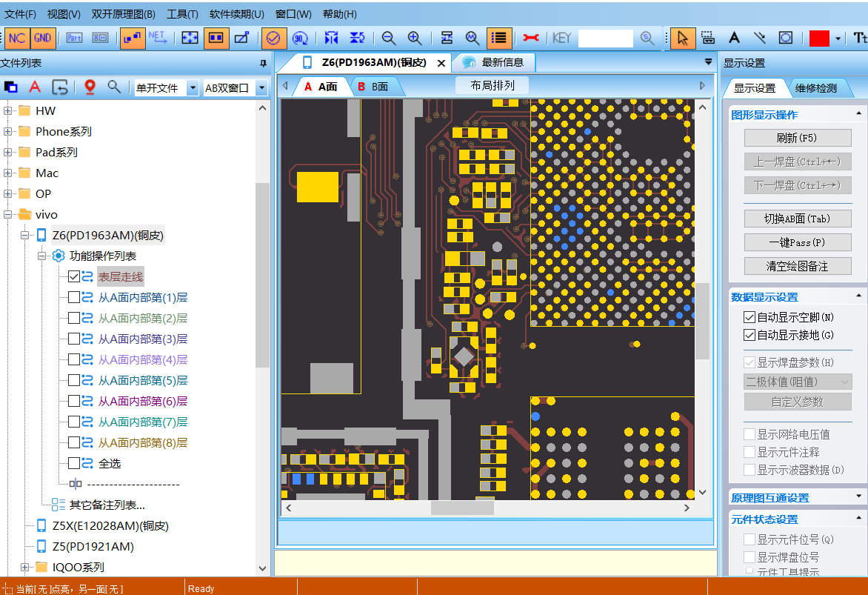Enable the 从A面内部第(3)层 layer
Viewport: 868px width, 595px height.
pos(73,339)
